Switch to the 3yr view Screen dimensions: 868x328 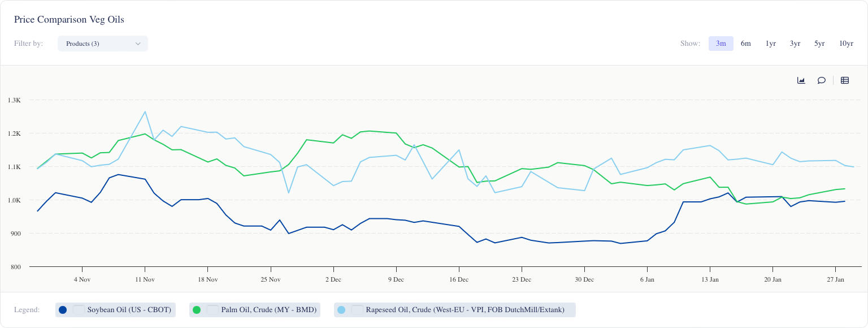(x=795, y=44)
